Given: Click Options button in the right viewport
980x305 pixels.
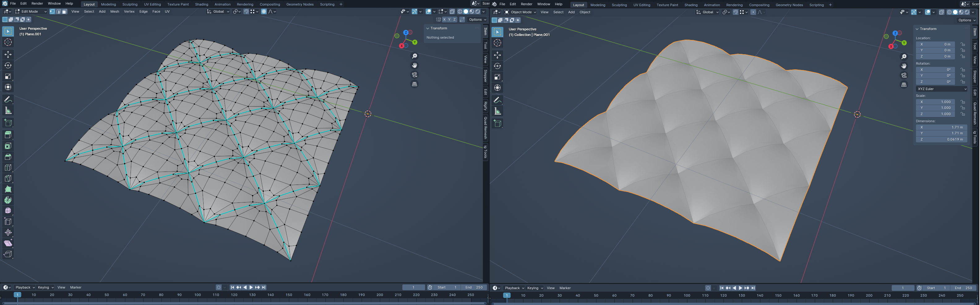Looking at the screenshot, I should (x=966, y=20).
